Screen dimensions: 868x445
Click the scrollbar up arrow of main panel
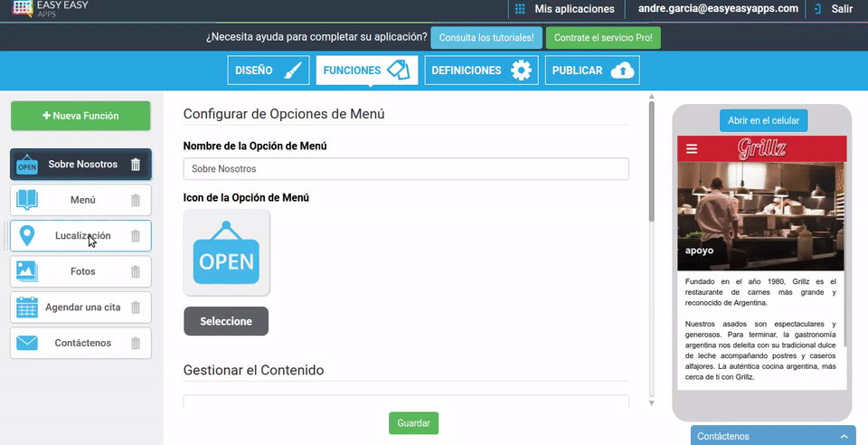(x=652, y=96)
